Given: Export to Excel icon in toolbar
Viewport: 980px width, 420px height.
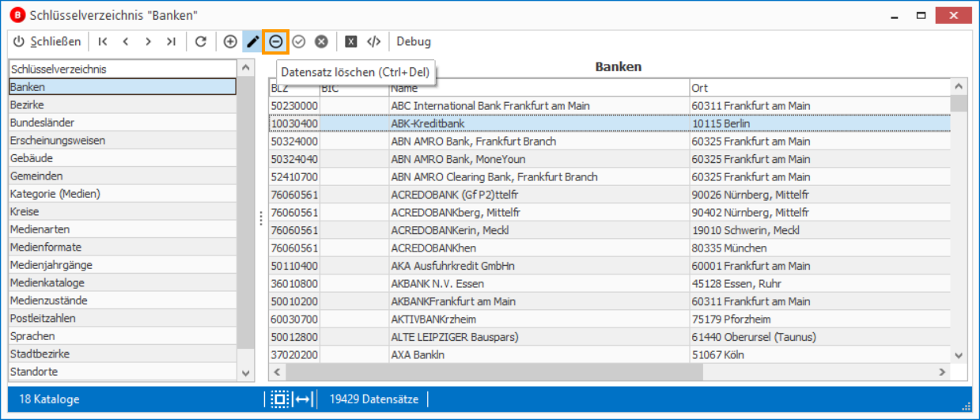Looking at the screenshot, I should tap(351, 42).
